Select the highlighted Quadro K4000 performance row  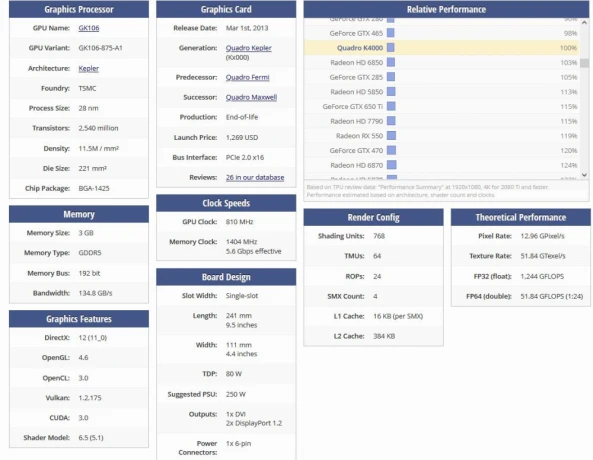point(441,48)
